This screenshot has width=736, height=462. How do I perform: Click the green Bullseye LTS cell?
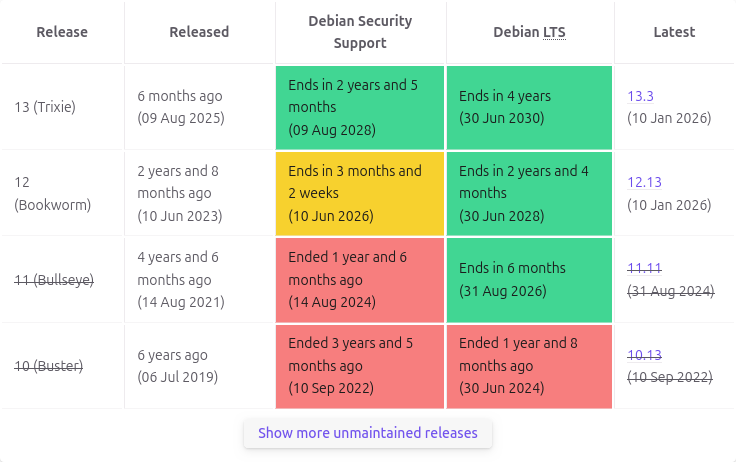click(529, 279)
